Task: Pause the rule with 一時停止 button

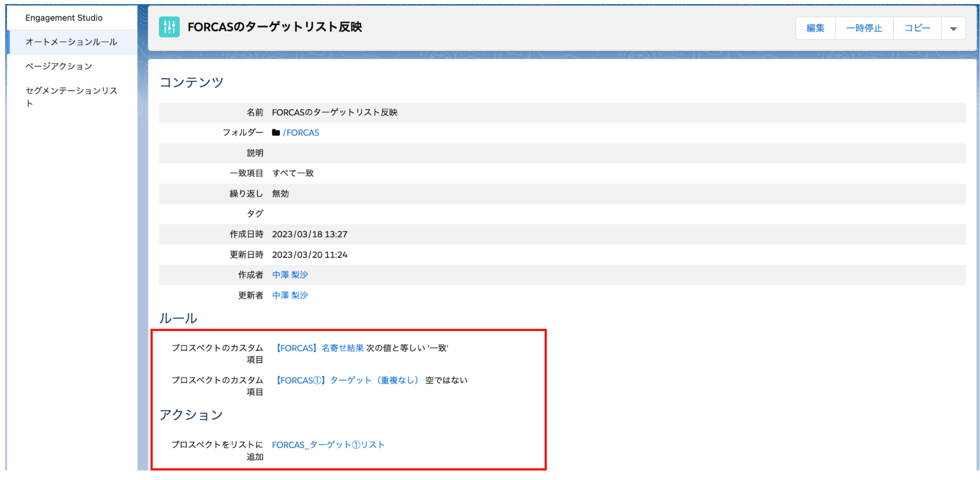Action: click(864, 28)
